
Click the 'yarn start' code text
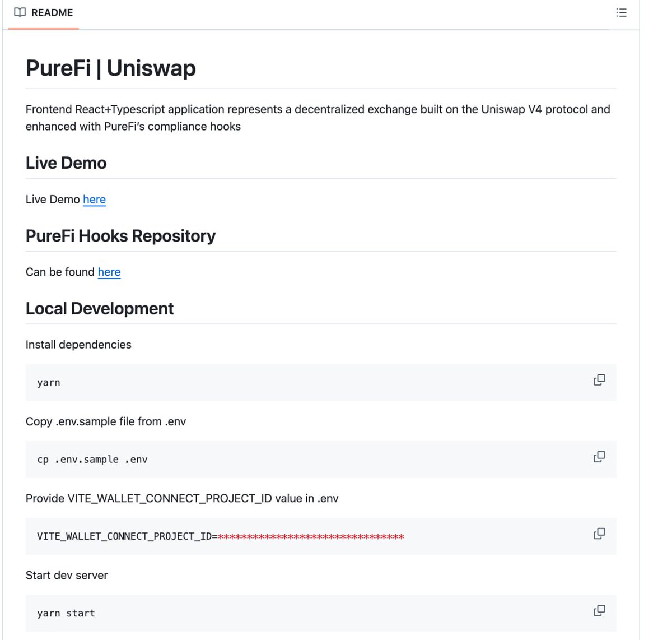coord(66,613)
